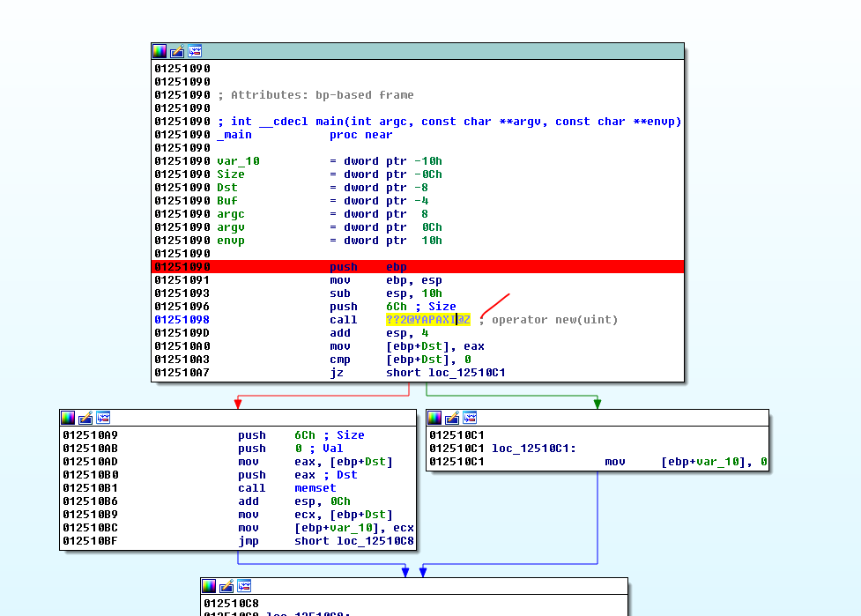This screenshot has width=861, height=616.
Task: Click the group nodes icon on bottom block
Action: point(244,586)
